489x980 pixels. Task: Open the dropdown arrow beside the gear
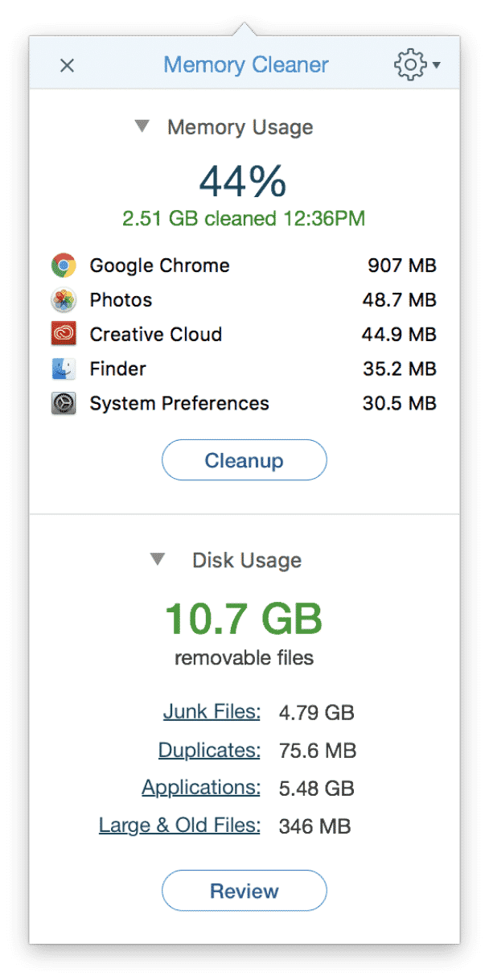[435, 66]
